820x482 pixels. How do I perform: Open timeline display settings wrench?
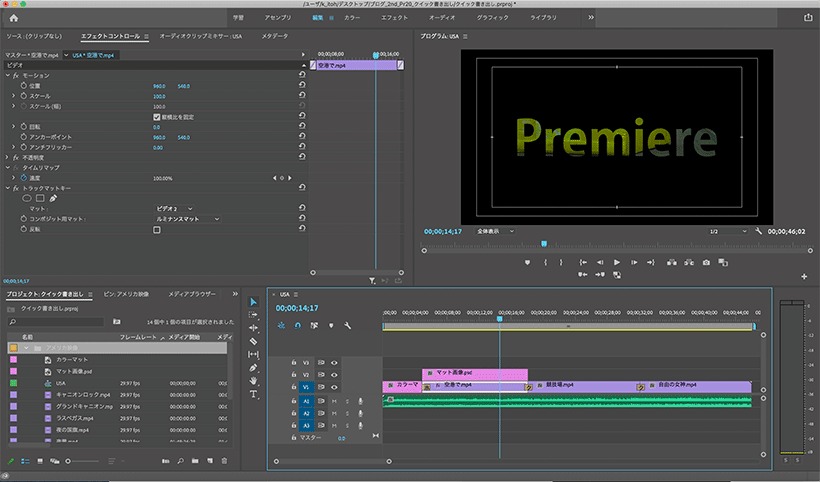[347, 326]
